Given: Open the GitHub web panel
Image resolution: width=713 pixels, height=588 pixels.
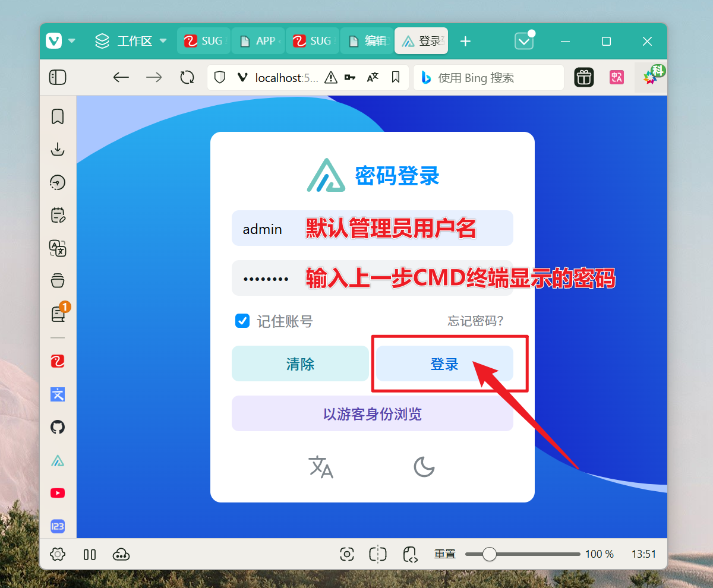Looking at the screenshot, I should (x=57, y=427).
